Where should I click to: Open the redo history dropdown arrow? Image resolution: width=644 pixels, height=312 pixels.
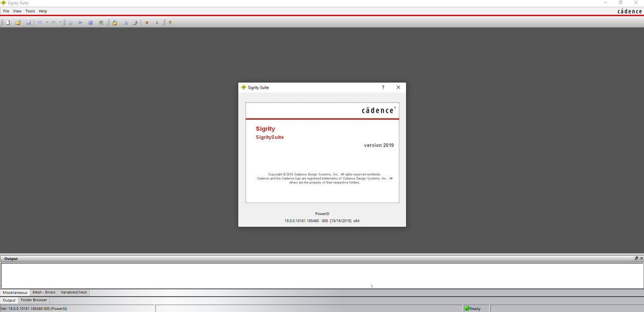click(x=60, y=22)
